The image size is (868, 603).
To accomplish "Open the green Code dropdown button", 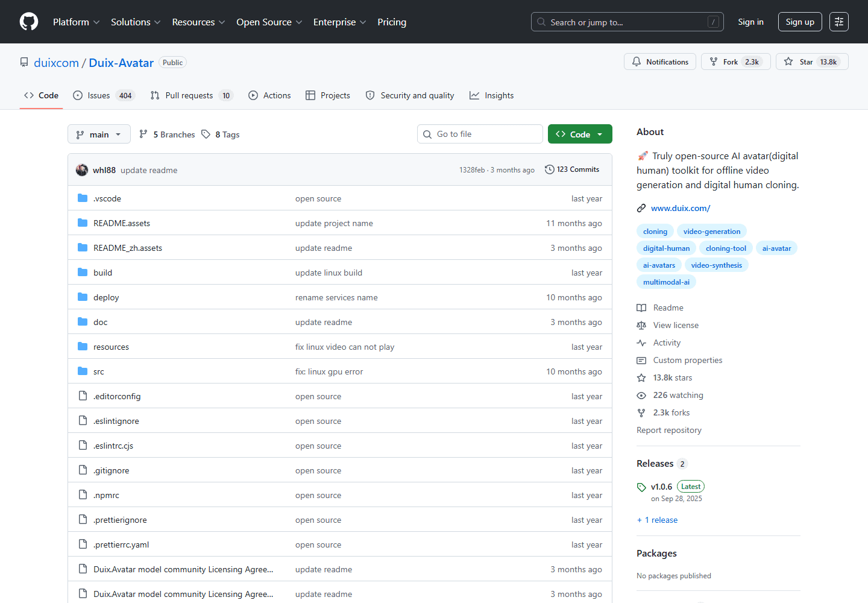I will (x=580, y=134).
